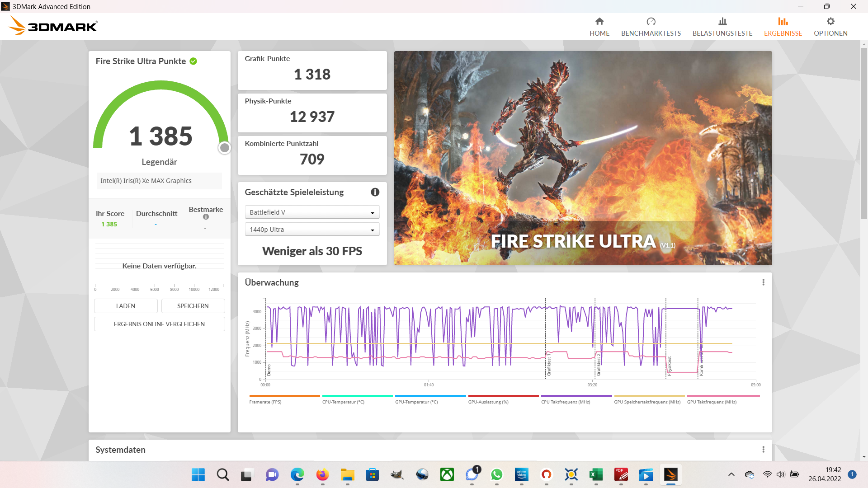Open Movies & TV from the taskbar
The height and width of the screenshot is (488, 868).
(646, 474)
